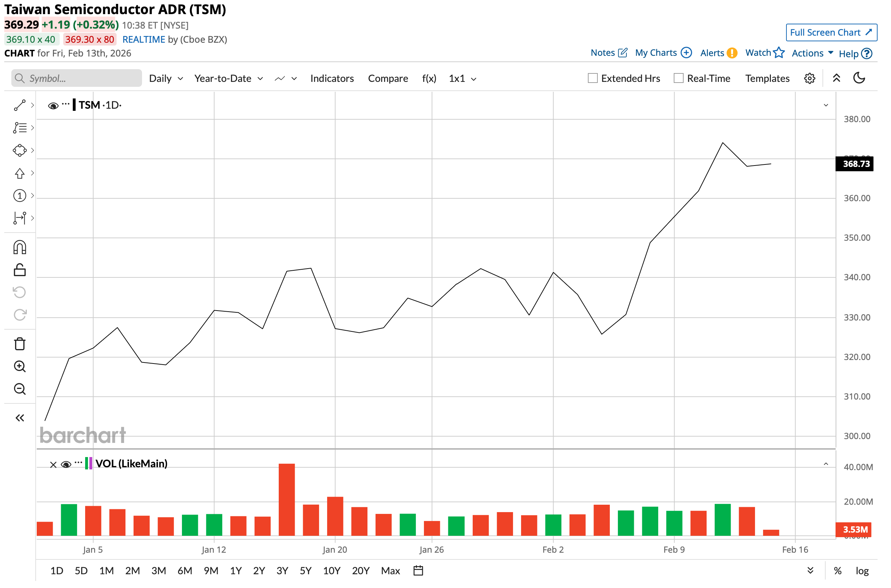Image resolution: width=891 pixels, height=588 pixels.
Task: Delete drawings with the trash icon
Action: point(19,344)
